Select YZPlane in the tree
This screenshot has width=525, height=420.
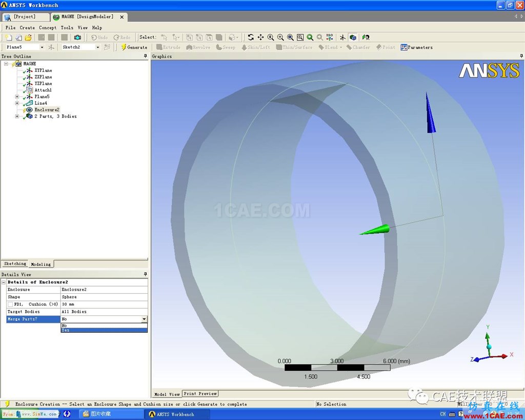(x=43, y=84)
